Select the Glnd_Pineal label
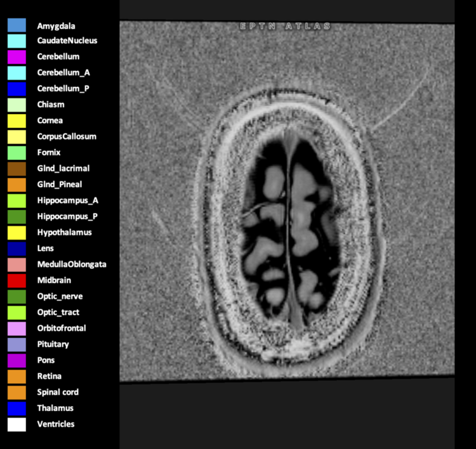The width and height of the screenshot is (476, 449). 60,185
